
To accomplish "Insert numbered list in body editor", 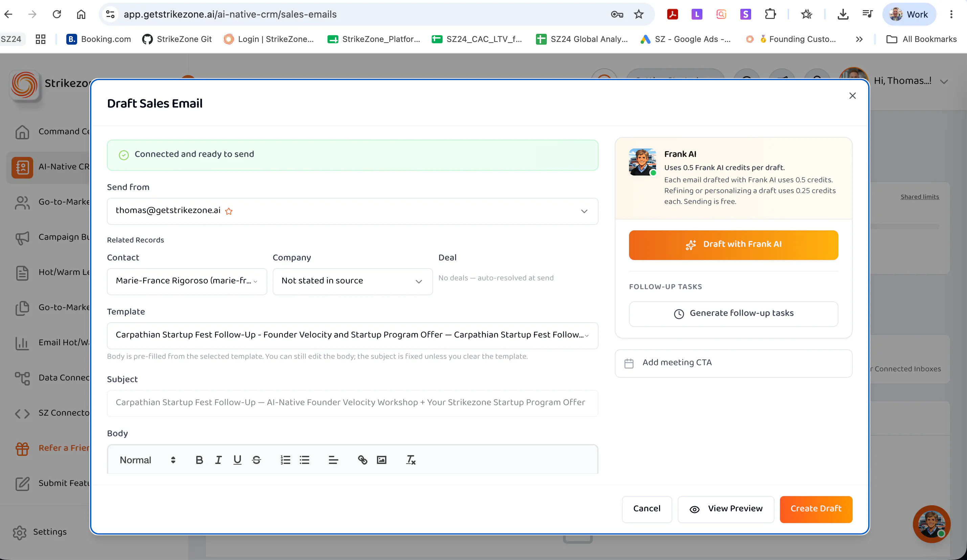I will [x=285, y=460].
